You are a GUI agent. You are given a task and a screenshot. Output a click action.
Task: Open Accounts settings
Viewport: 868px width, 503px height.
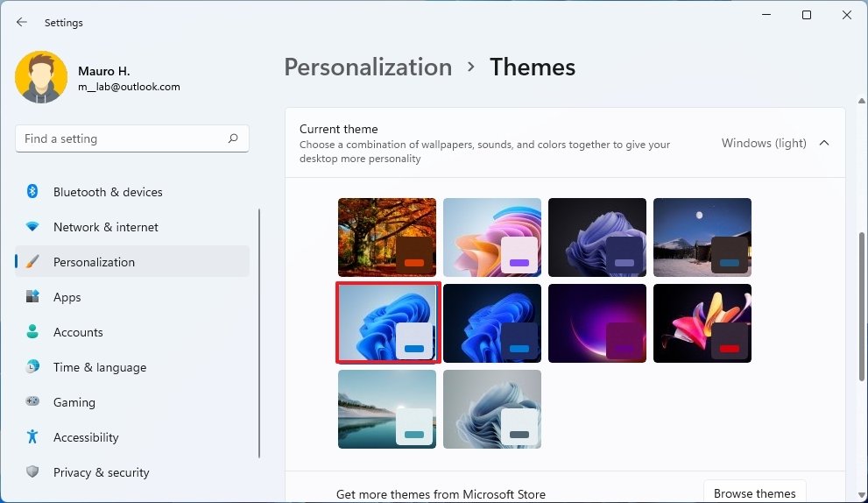pos(132,332)
